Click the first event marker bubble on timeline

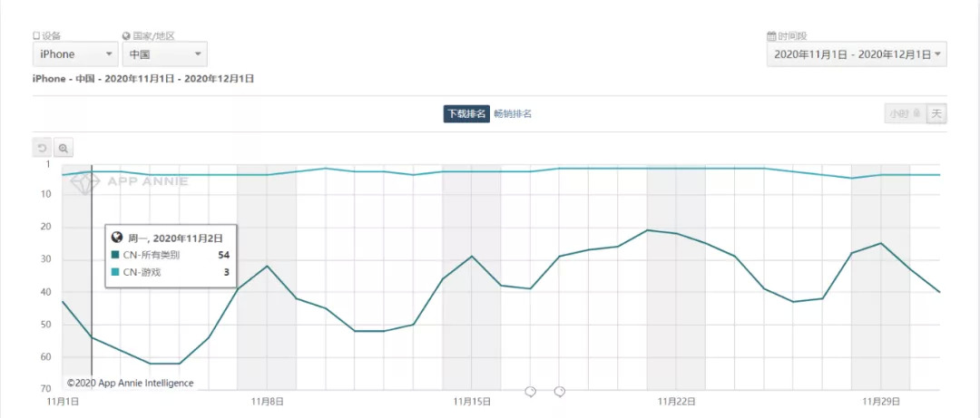(531, 391)
